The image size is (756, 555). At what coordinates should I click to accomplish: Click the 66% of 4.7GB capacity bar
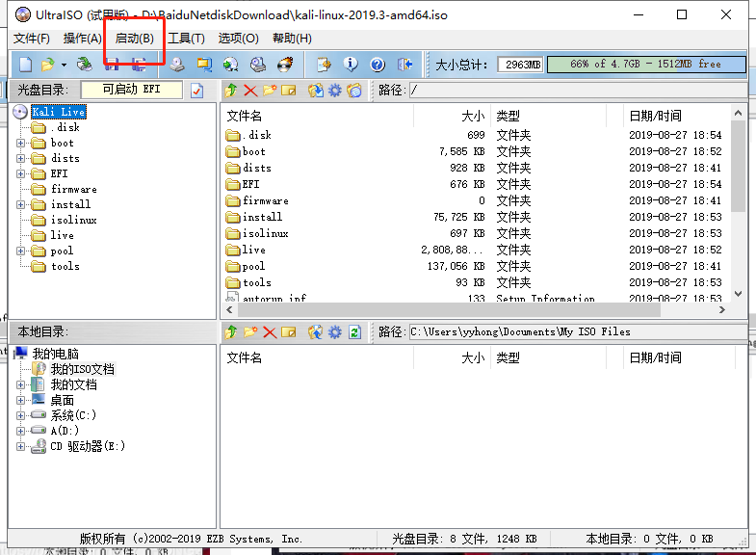pyautogui.click(x=646, y=65)
